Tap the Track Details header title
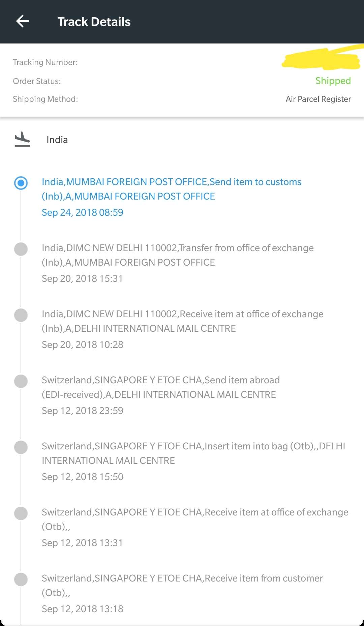364x626 pixels. (x=94, y=22)
